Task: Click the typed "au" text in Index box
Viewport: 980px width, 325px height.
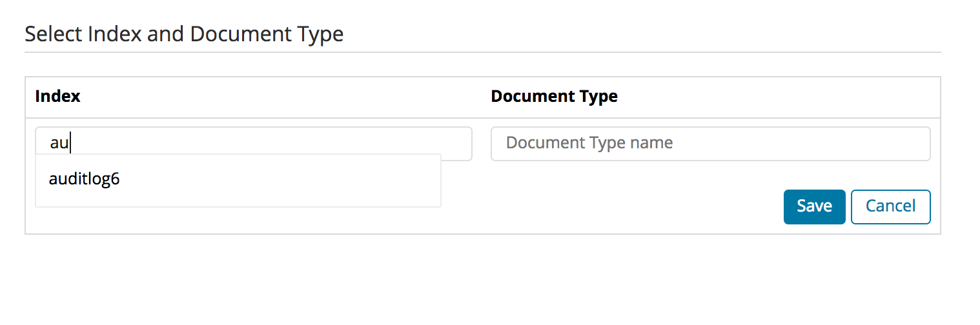Action: pos(59,144)
